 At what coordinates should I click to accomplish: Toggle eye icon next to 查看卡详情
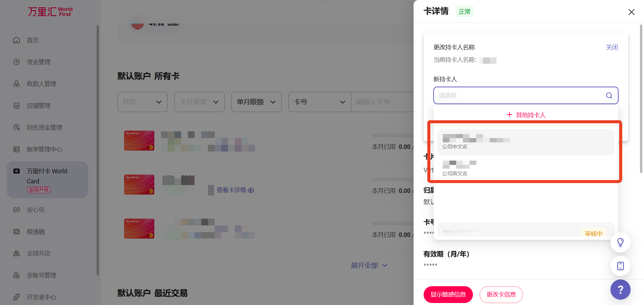[x=251, y=190]
